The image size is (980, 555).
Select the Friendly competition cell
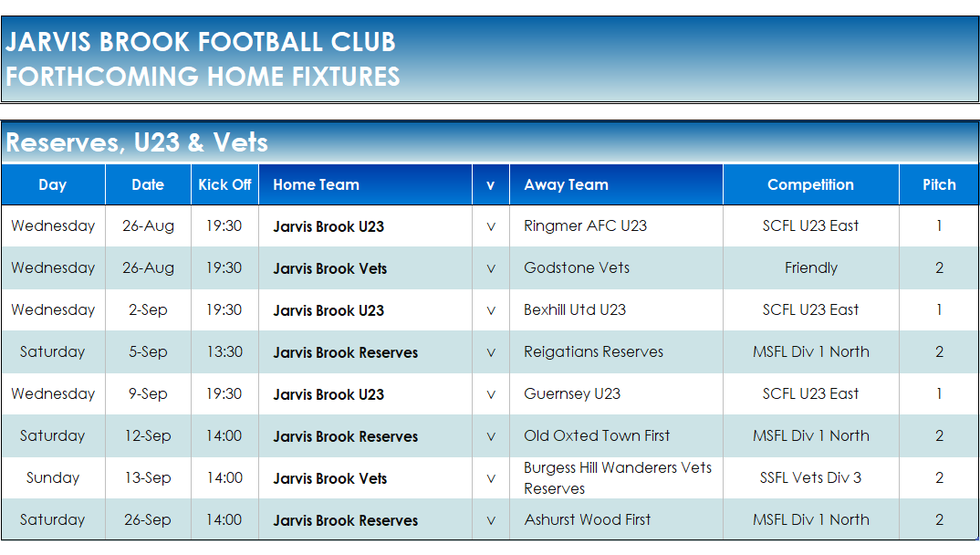point(811,267)
